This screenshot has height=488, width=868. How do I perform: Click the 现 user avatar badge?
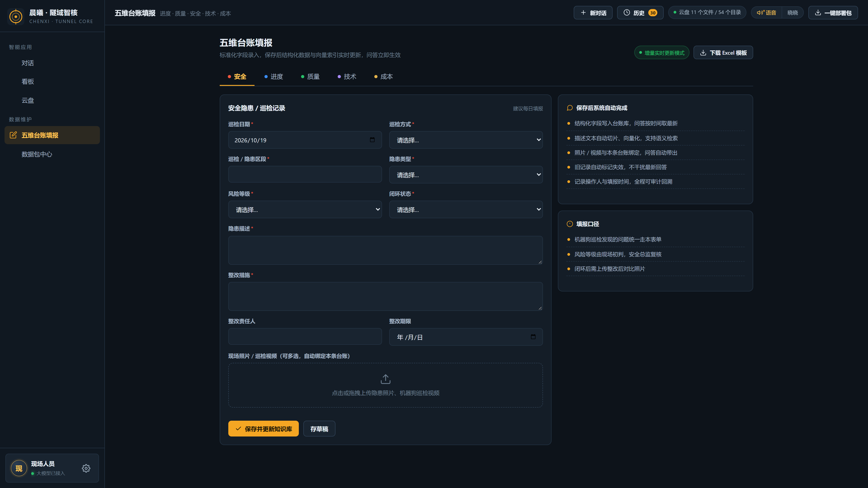[x=19, y=468]
